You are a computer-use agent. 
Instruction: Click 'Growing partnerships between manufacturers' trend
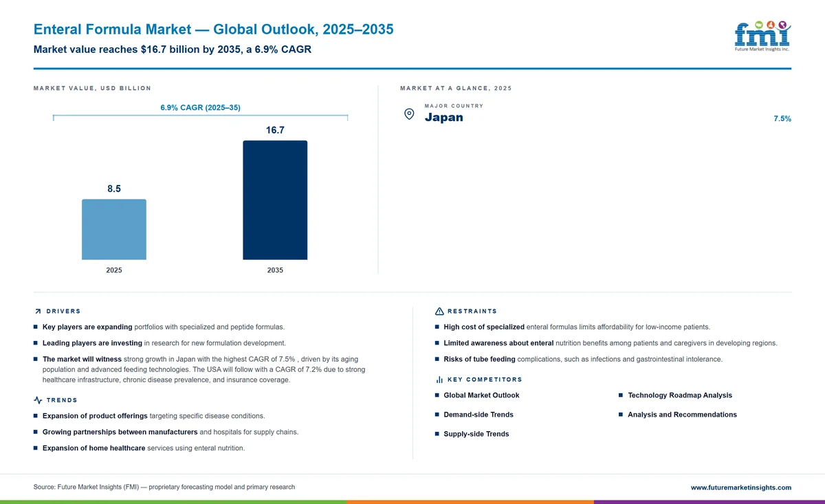(170, 432)
